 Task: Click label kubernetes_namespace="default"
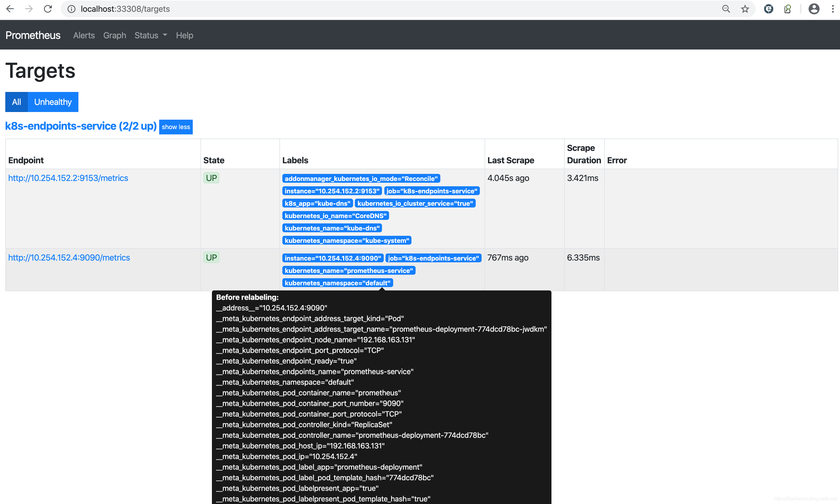(x=337, y=283)
